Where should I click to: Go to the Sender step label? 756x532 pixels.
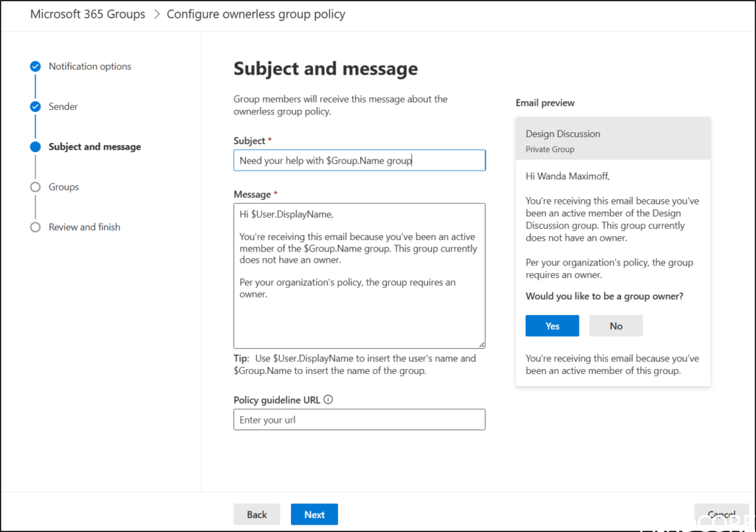point(63,107)
